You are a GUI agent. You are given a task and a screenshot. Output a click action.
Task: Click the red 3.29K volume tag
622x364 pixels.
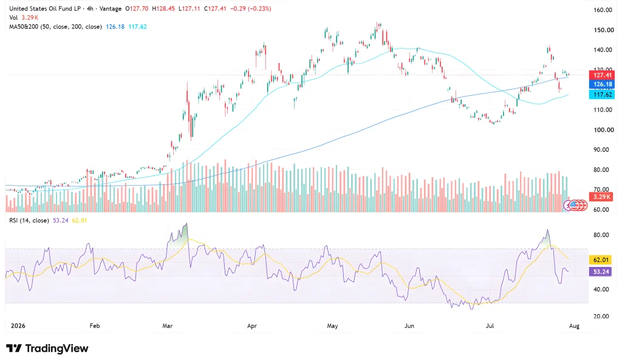pos(602,197)
